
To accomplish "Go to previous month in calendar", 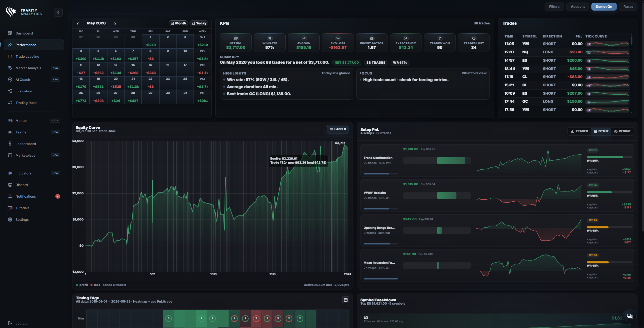I will [78, 23].
